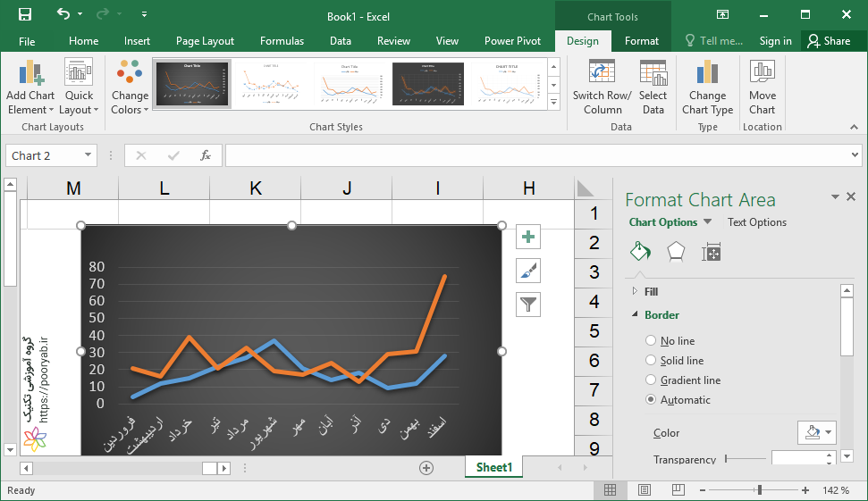Viewport: 868px width, 501px height.
Task: Switch to the Format tab under Chart Tools
Action: (x=642, y=41)
